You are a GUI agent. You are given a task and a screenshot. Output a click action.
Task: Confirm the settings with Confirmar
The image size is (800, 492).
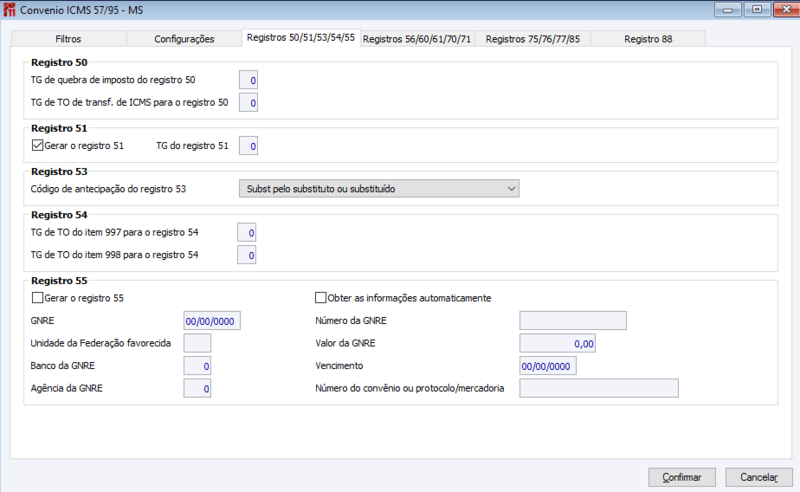[682, 477]
